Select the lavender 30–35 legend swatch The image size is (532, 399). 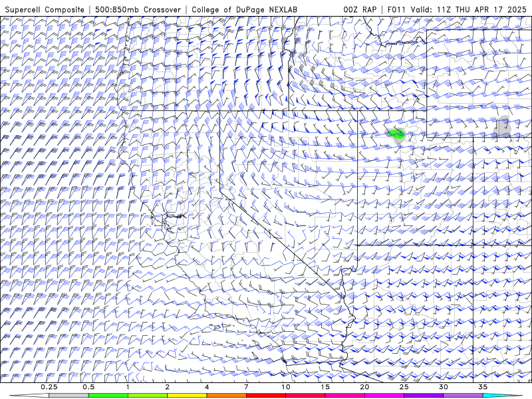click(463, 396)
